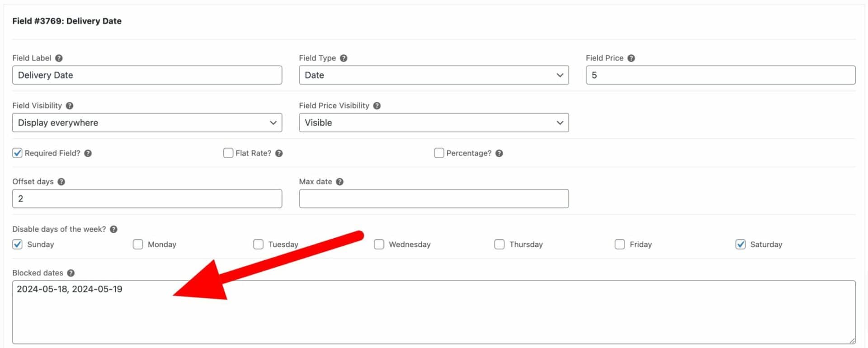Open the Field Visibility help tooltip icon
The width and height of the screenshot is (868, 348).
tap(69, 106)
